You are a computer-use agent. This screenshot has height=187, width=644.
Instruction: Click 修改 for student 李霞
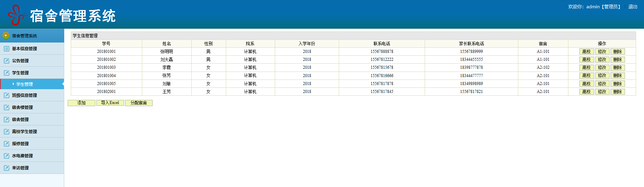pyautogui.click(x=602, y=68)
